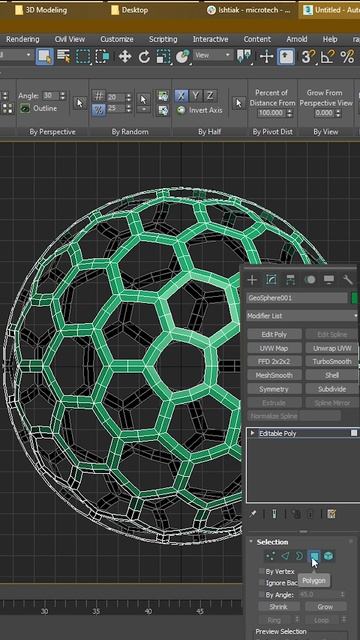Toggle Show End Result icon
Image resolution: width=360 pixels, height=640 pixels.
click(x=274, y=514)
